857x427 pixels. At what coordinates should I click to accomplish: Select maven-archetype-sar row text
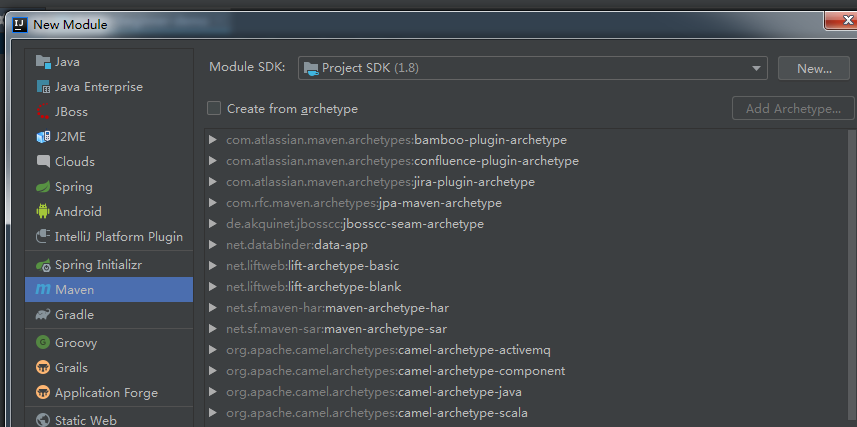click(337, 329)
